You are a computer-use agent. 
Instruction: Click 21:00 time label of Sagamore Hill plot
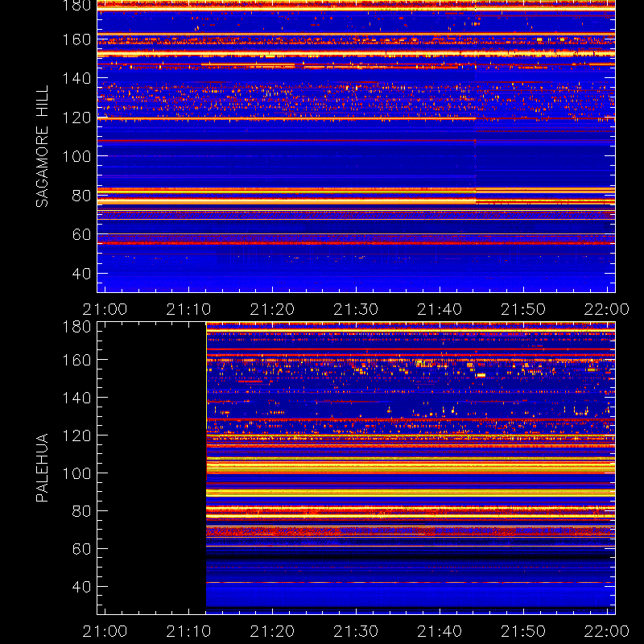(x=105, y=309)
